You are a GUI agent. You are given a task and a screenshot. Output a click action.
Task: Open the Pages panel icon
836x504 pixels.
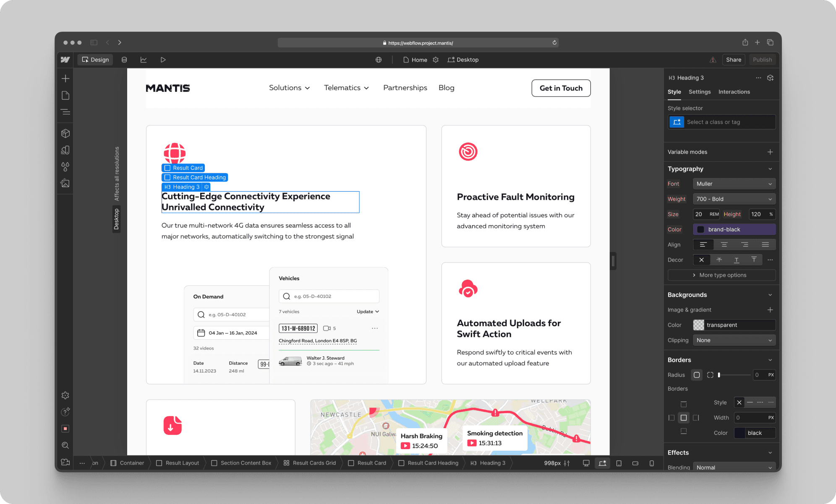65,96
